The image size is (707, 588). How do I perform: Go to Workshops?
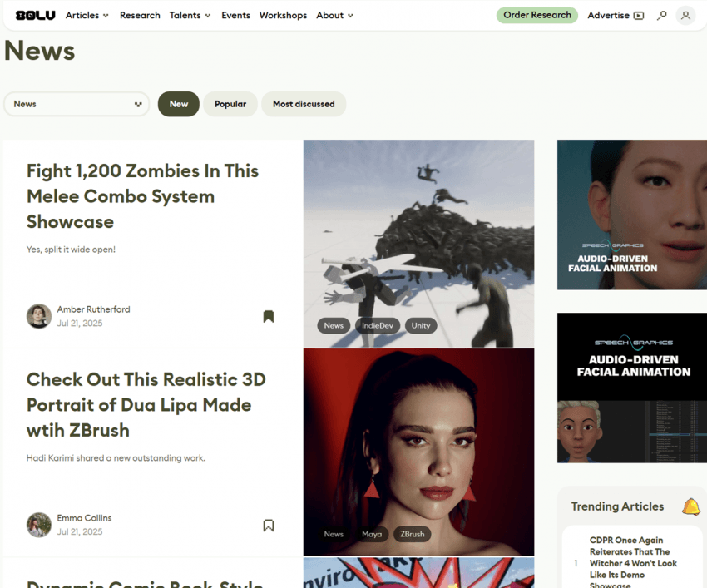click(283, 15)
